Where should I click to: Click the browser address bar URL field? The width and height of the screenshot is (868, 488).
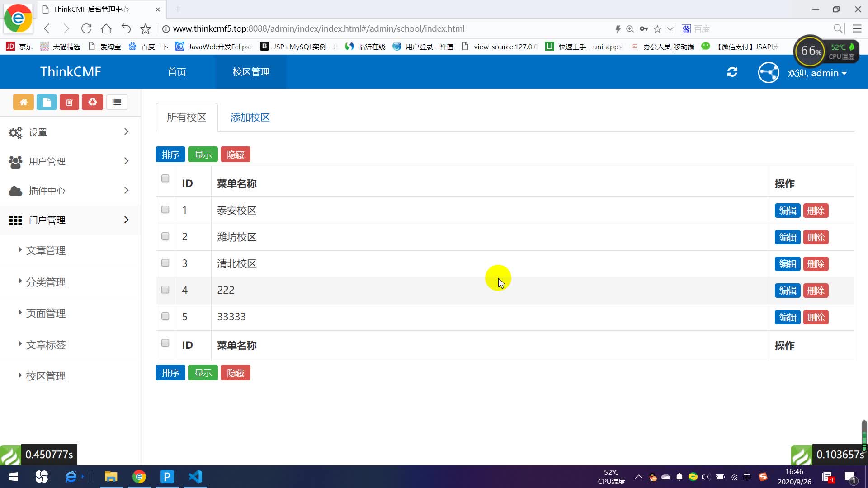pos(316,28)
